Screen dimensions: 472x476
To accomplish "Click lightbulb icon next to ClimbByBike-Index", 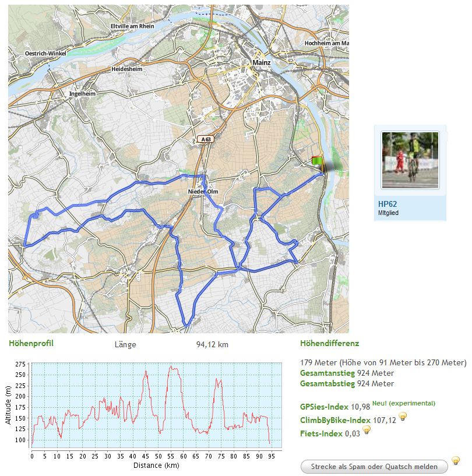I will click(x=402, y=417).
